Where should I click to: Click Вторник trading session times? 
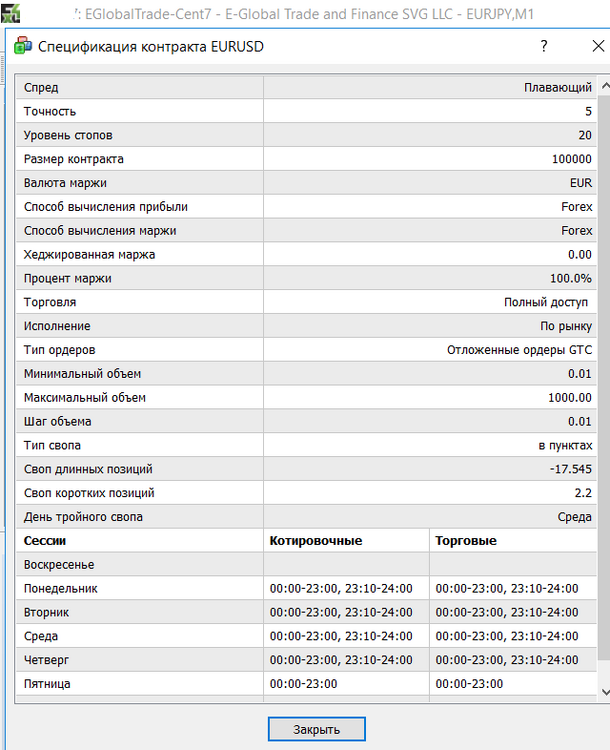507,613
